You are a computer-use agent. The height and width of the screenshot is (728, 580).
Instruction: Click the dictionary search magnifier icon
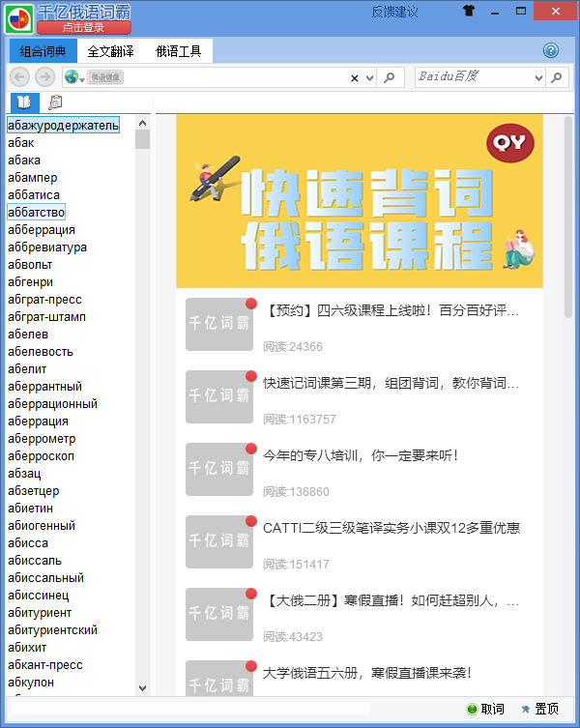pos(390,77)
